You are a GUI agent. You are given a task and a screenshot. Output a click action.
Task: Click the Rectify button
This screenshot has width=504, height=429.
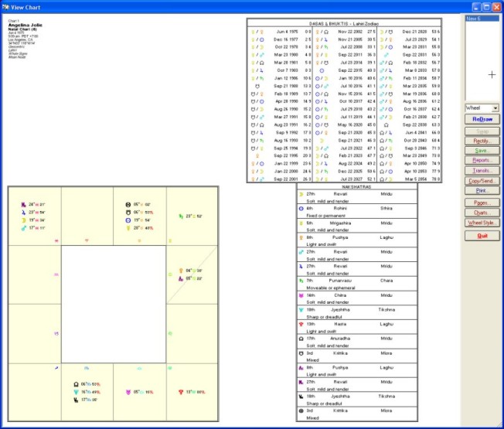[482, 141]
